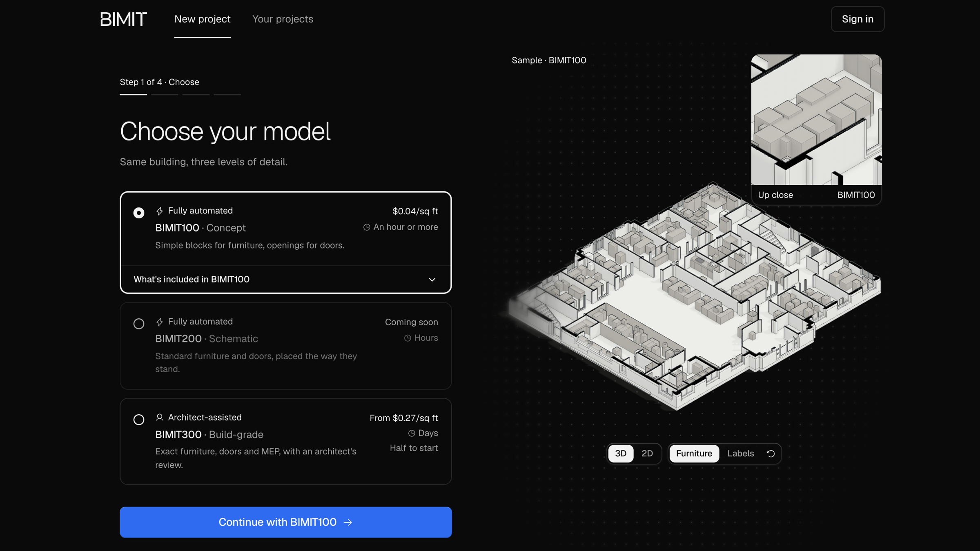Click the Sign in button

click(857, 19)
